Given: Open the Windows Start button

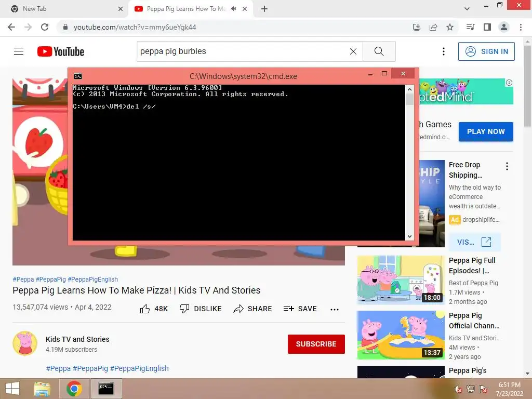Looking at the screenshot, I should coord(12,389).
